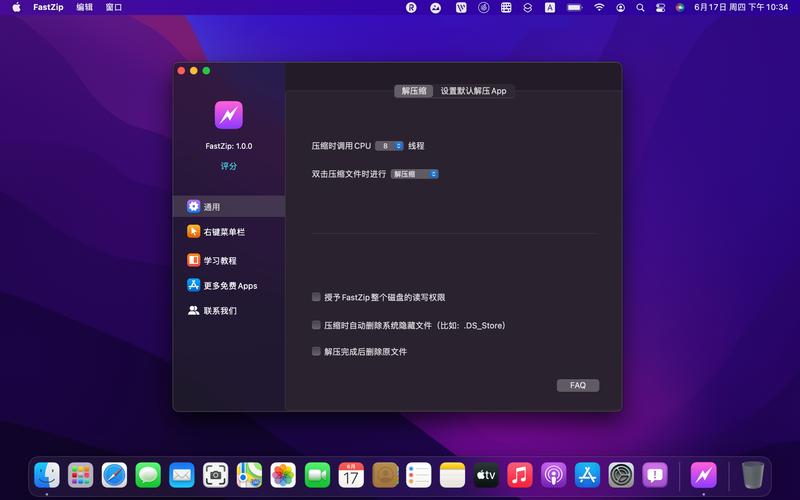Select the 学习教程 sidebar label

point(220,260)
